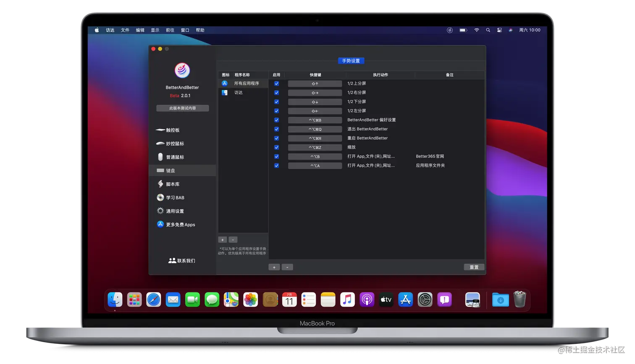Open the 显示 menu in menu bar
Image resolution: width=635 pixels, height=364 pixels.
(x=155, y=30)
